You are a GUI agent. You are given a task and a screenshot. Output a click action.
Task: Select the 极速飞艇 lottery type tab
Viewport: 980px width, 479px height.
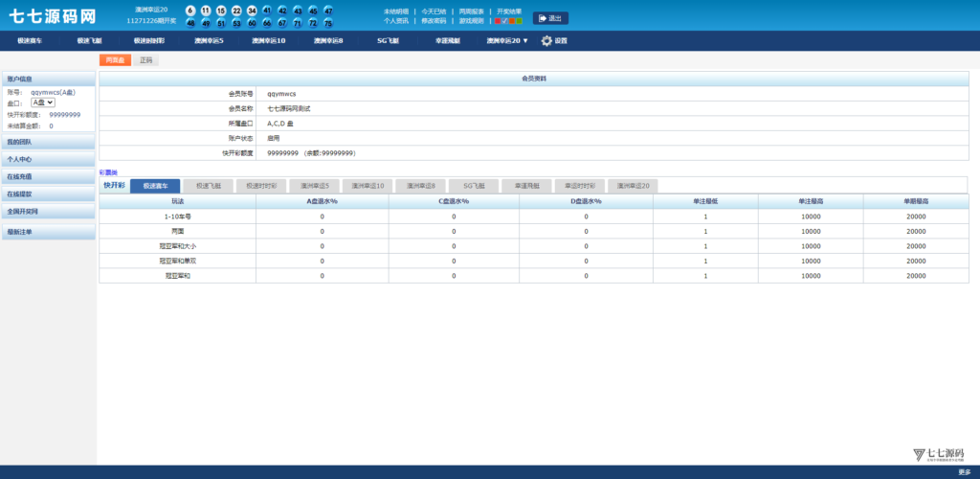[208, 185]
